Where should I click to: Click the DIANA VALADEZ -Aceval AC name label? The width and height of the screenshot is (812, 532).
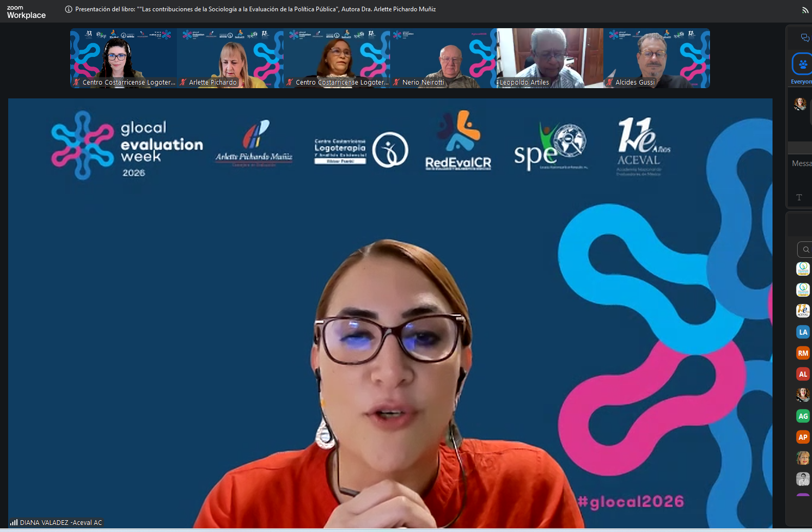(61, 523)
